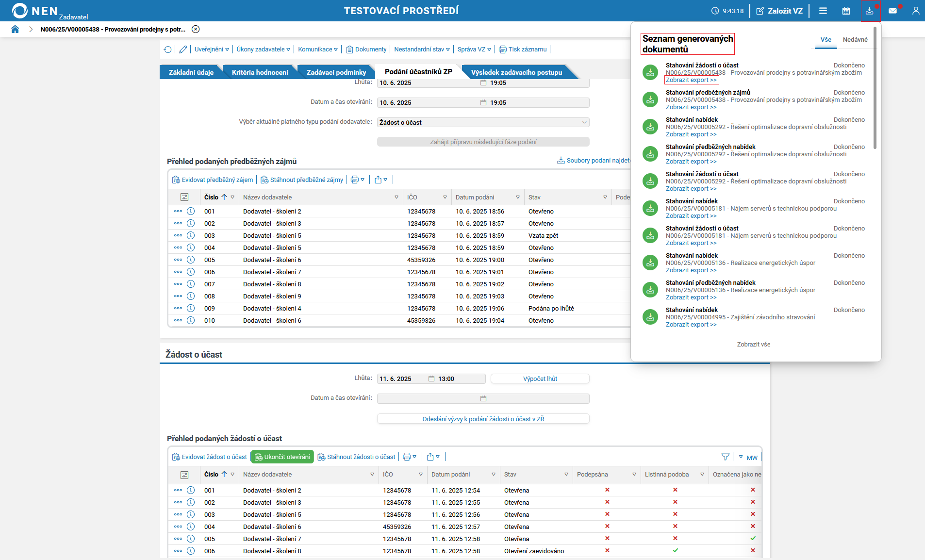Click download icon for Stahování předběžných nabídek V00005292
The image size is (925, 560).
[x=650, y=154]
